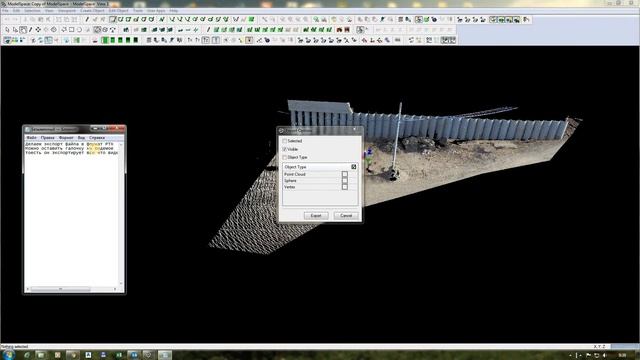
Task: Open the Tools menu
Action: click(x=138, y=11)
